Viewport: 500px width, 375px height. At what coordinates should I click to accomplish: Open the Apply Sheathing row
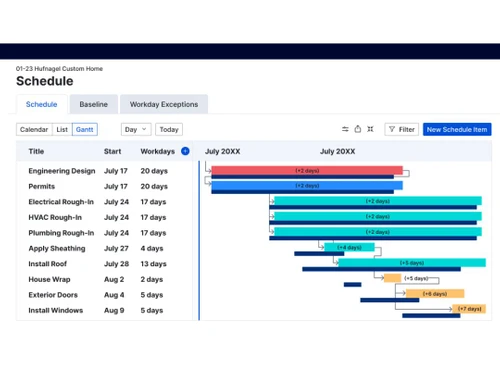coord(104,248)
